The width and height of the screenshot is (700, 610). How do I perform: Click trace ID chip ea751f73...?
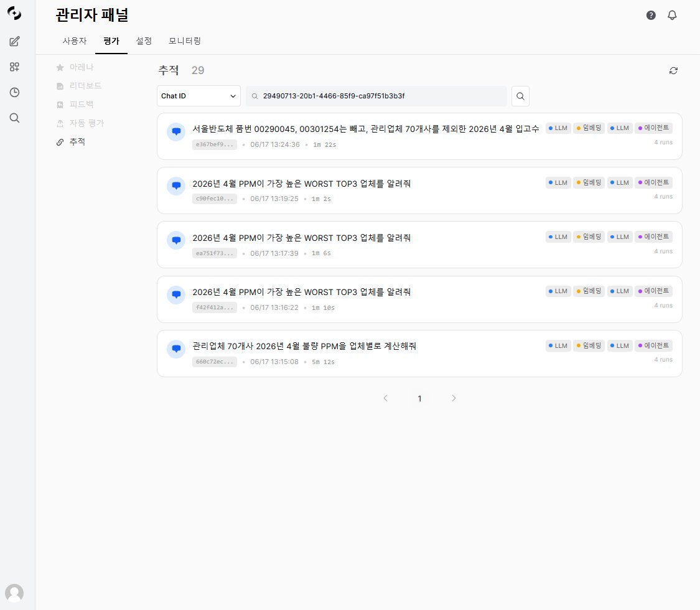click(215, 253)
